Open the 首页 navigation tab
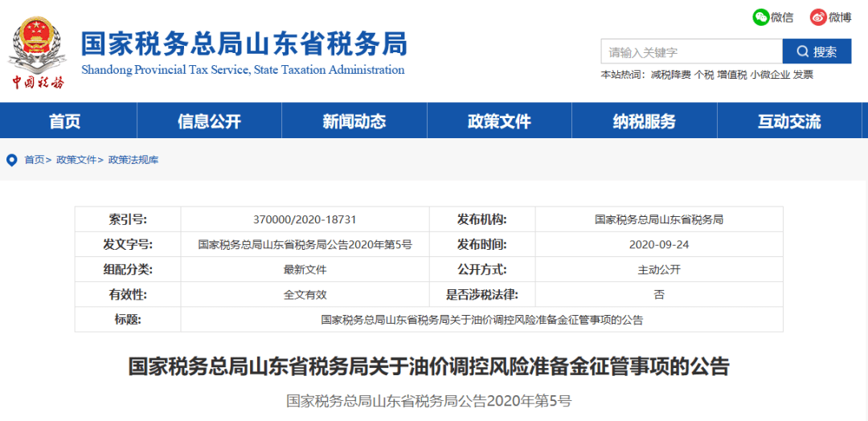This screenshot has height=421, width=868. [x=64, y=121]
